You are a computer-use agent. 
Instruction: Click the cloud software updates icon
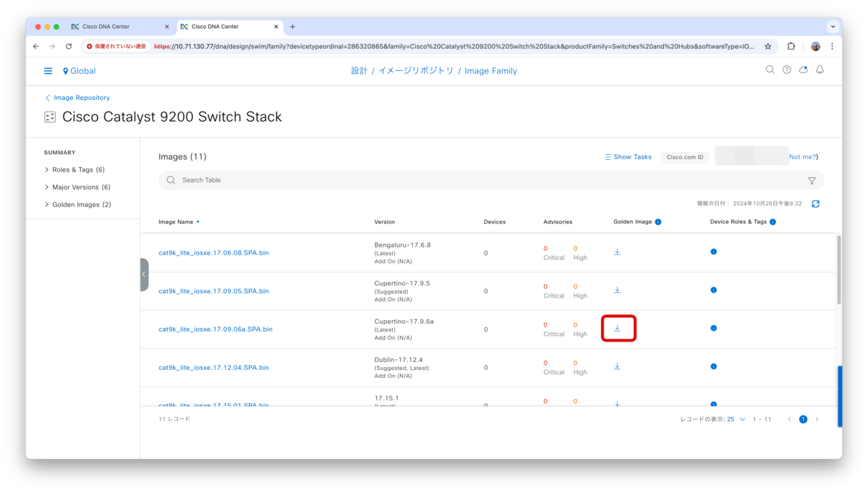point(803,69)
